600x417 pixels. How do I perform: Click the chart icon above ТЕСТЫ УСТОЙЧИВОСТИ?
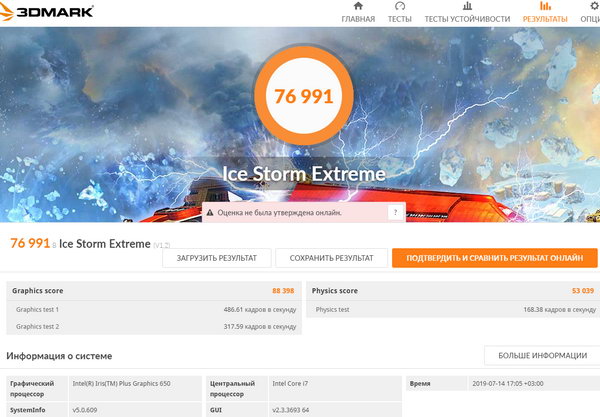467,6
